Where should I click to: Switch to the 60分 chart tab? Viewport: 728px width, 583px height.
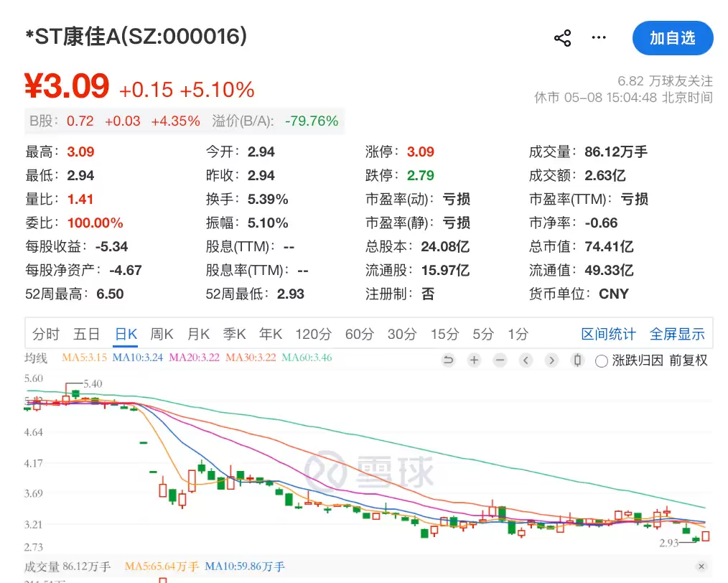point(360,334)
